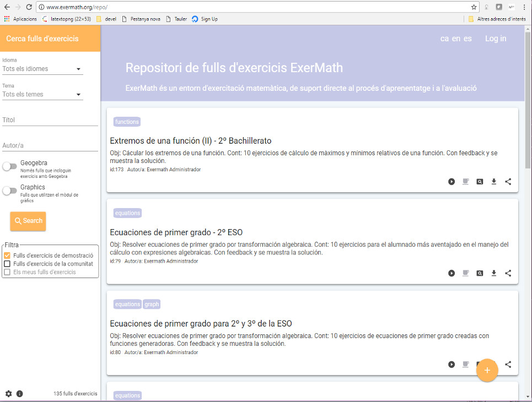532x402 pixels.
Task: Preview the 'Ecuaciones de primer grado - 2º ESO' worksheet
Action: click(x=480, y=273)
